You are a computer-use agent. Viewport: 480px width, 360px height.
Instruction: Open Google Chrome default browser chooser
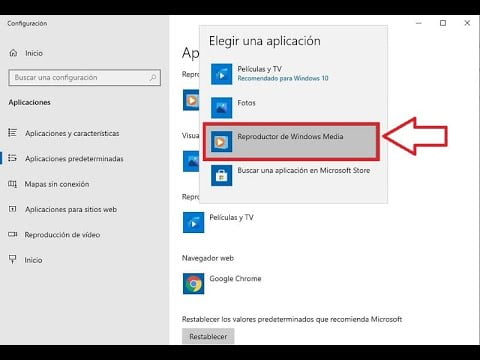coord(222,284)
